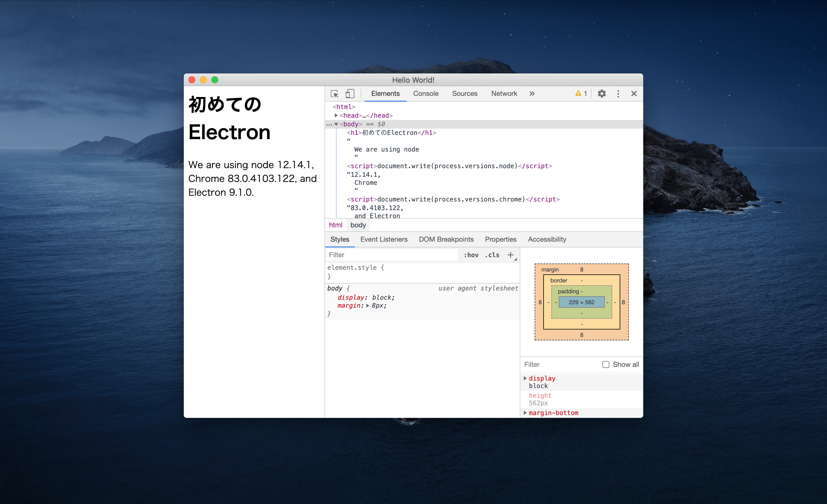Toggle the .cls classes button
Viewport: 827px width, 504px height.
pos(492,255)
